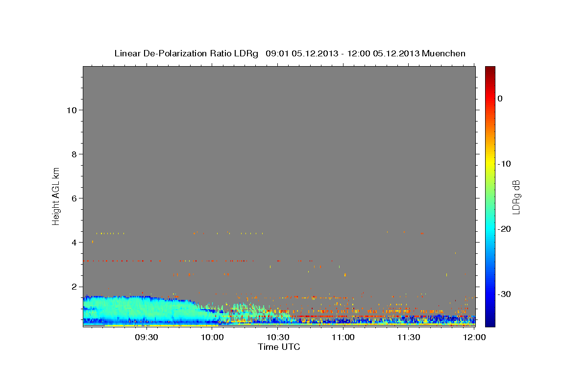The height and width of the screenshot is (392, 588).
Task: Click the 09:30 time axis label
Action: click(x=146, y=337)
